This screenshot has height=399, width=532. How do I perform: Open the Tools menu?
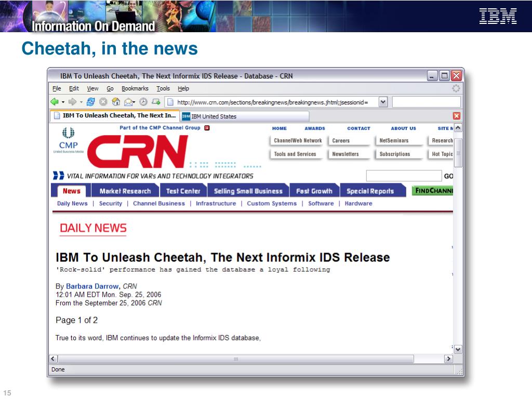pos(163,88)
